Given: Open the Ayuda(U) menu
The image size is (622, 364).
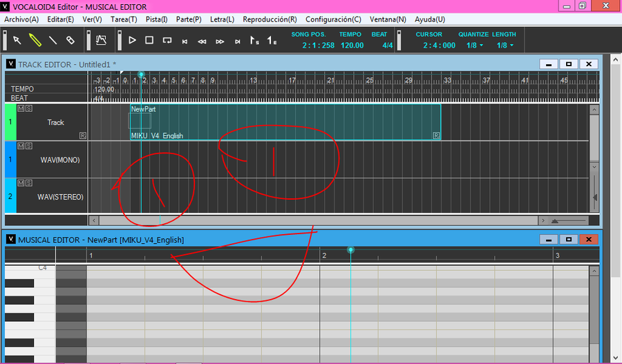Looking at the screenshot, I should pyautogui.click(x=430, y=19).
